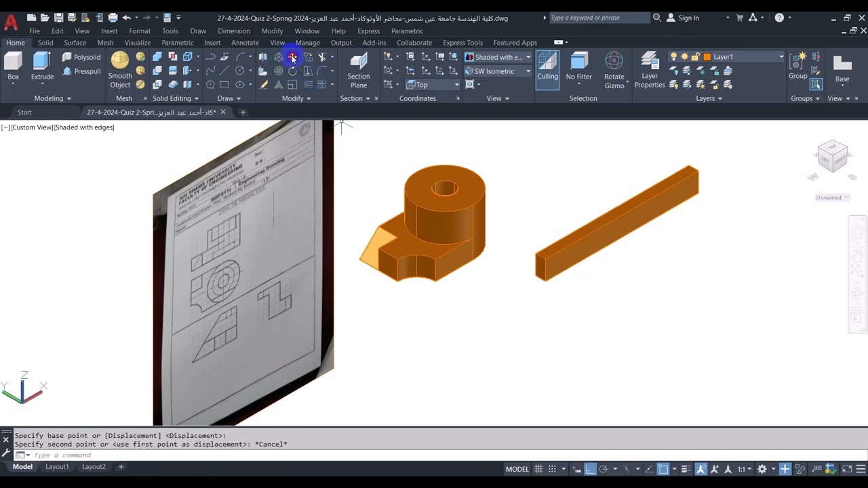The height and width of the screenshot is (488, 868).
Task: Toggle snap mode dots in status bar
Action: click(x=553, y=469)
